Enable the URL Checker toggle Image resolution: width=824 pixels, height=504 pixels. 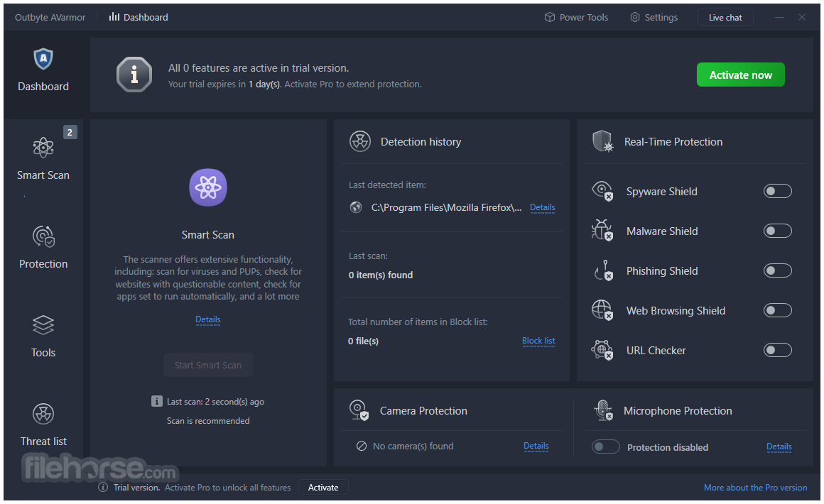(x=778, y=350)
